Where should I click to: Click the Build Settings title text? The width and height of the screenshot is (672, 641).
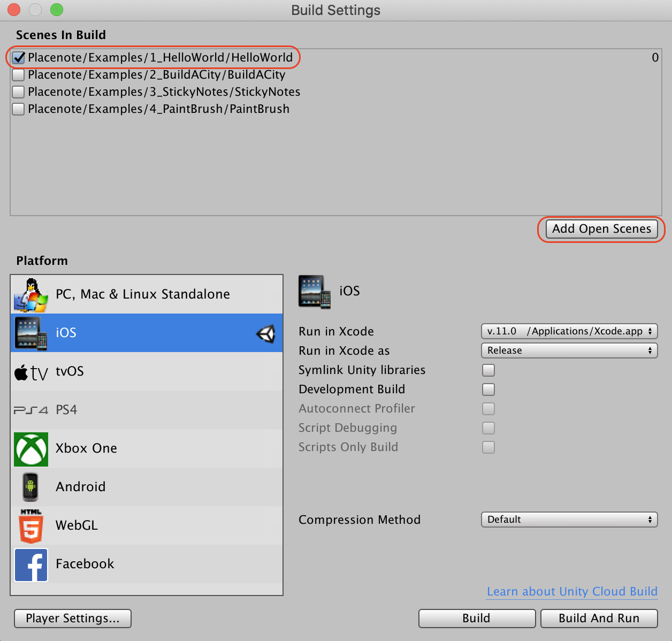pyautogui.click(x=336, y=10)
